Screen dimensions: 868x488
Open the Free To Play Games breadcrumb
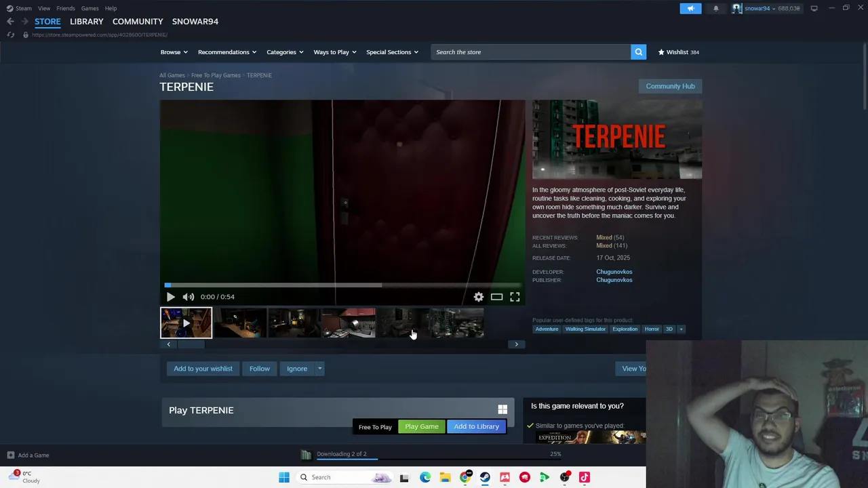tap(216, 75)
